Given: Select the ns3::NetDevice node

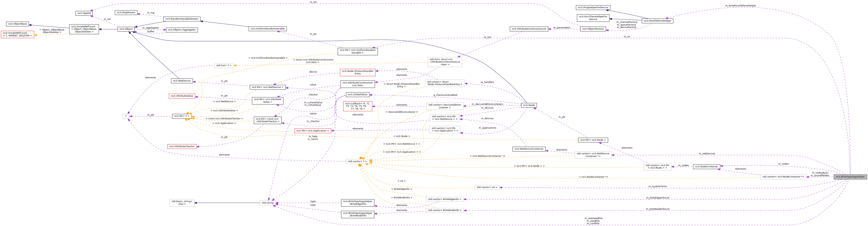Looking at the screenshot, I should tap(182, 81).
